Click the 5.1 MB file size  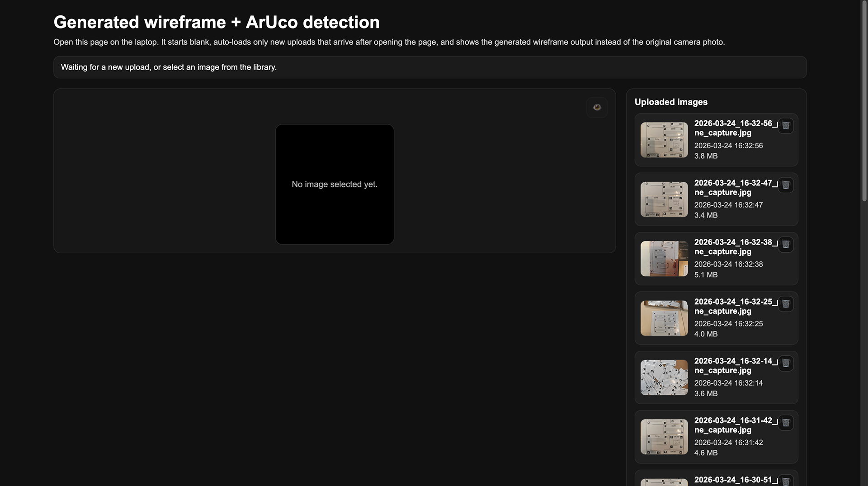point(706,275)
